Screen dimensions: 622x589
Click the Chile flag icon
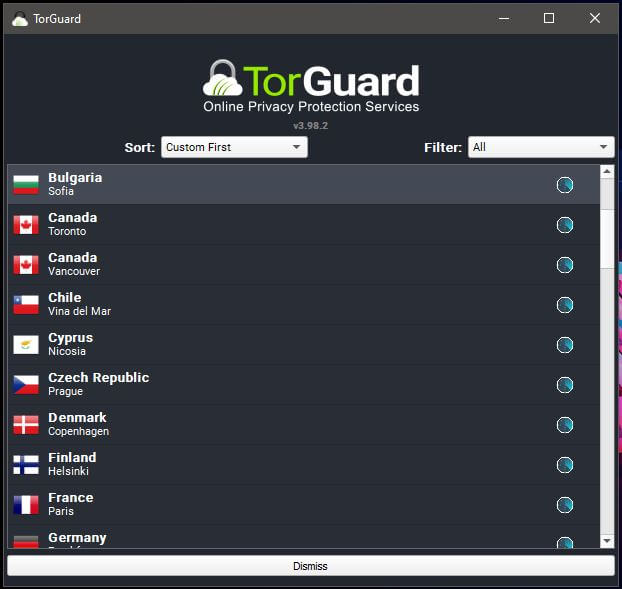point(26,305)
